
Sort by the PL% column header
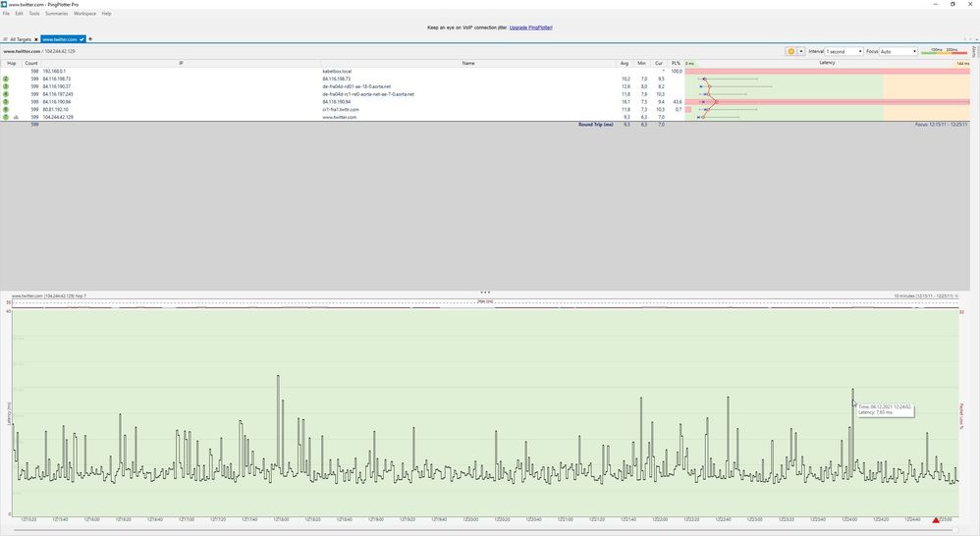pyautogui.click(x=676, y=63)
